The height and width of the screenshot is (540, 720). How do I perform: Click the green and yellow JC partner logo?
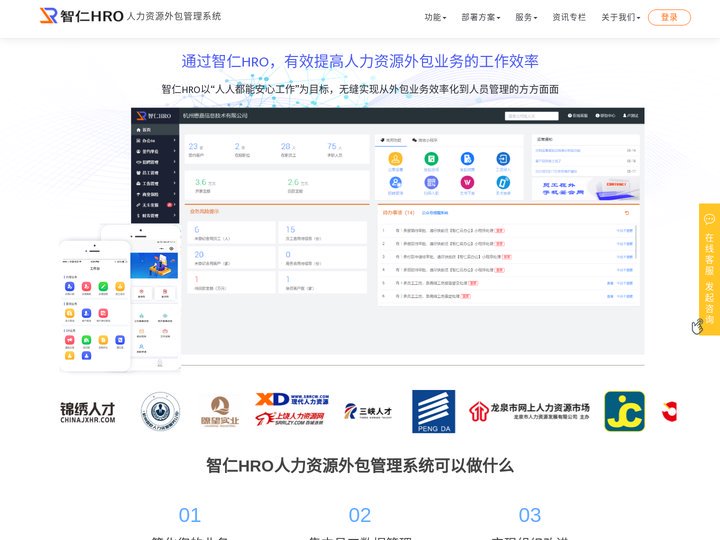click(x=624, y=411)
